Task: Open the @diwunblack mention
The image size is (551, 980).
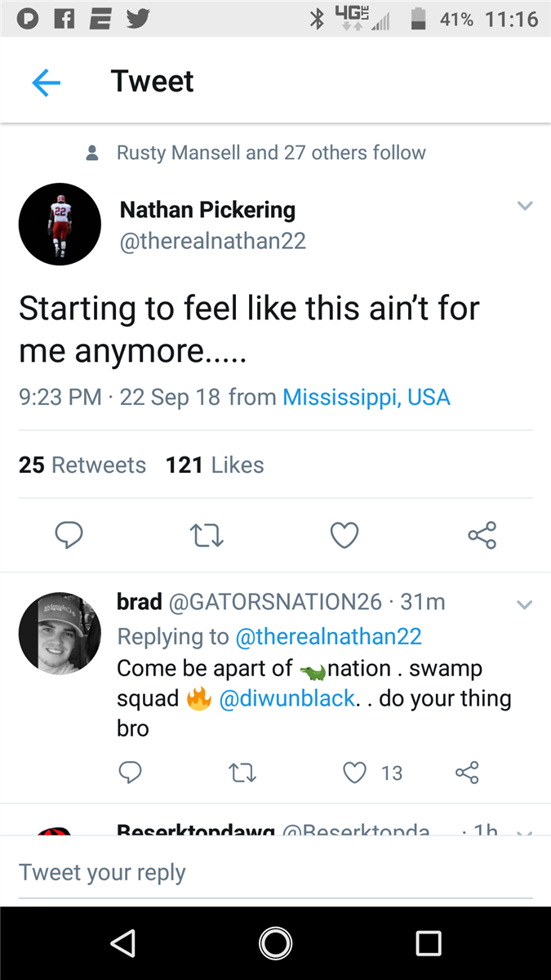Action: tap(287, 699)
